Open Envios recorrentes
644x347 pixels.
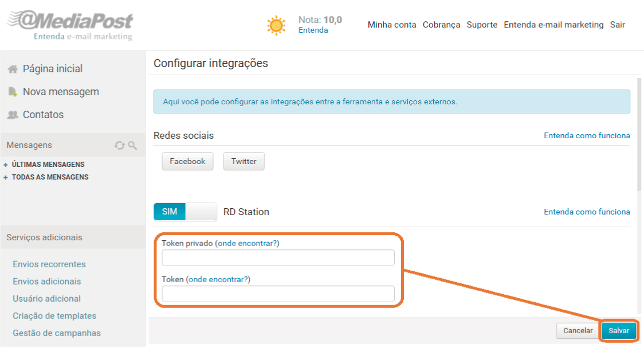(x=49, y=264)
